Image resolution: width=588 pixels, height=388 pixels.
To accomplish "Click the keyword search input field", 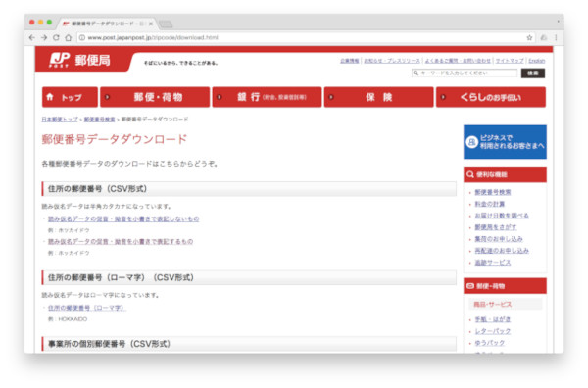I will (465, 73).
